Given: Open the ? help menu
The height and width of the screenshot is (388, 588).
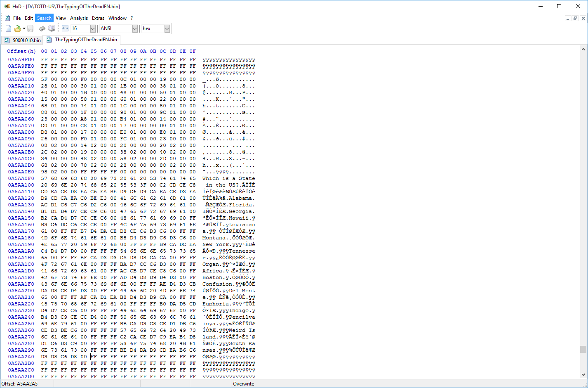Looking at the screenshot, I should coord(132,18).
